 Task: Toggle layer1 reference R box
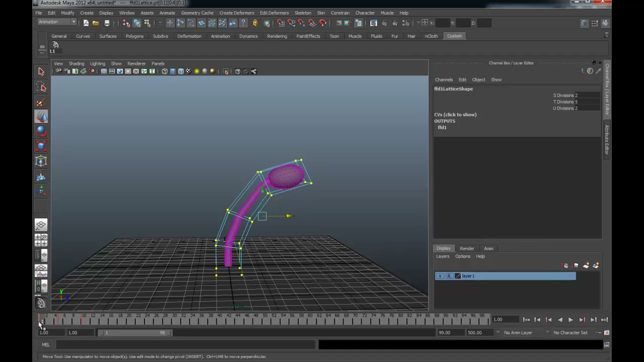point(449,276)
